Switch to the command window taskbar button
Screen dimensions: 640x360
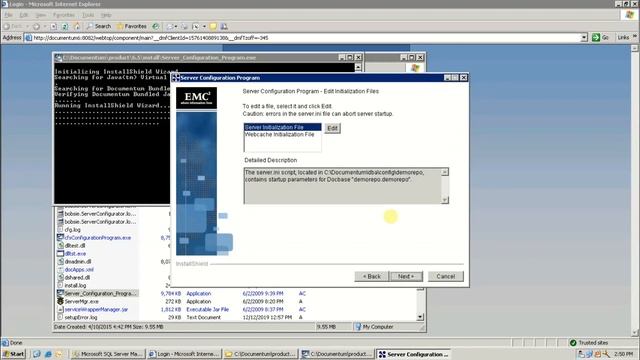(337, 354)
